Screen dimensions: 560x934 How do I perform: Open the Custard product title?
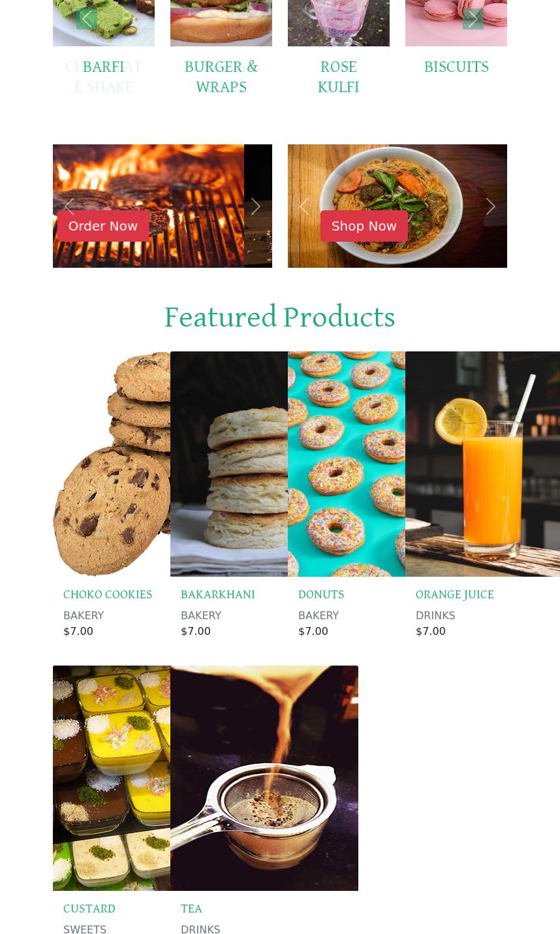(89, 909)
